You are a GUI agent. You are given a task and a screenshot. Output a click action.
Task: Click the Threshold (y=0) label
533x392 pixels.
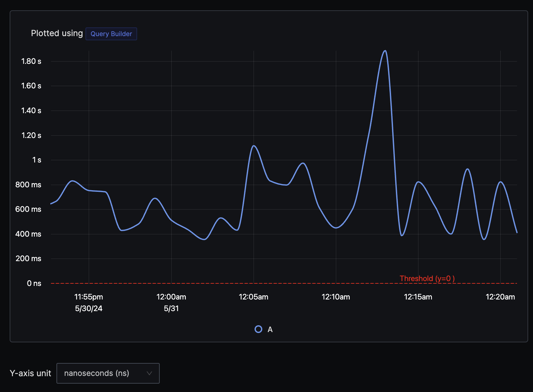427,279
